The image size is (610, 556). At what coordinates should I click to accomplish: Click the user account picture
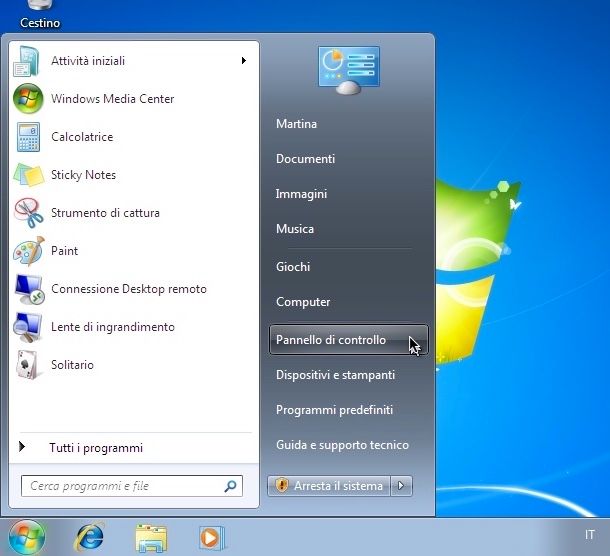point(349,70)
